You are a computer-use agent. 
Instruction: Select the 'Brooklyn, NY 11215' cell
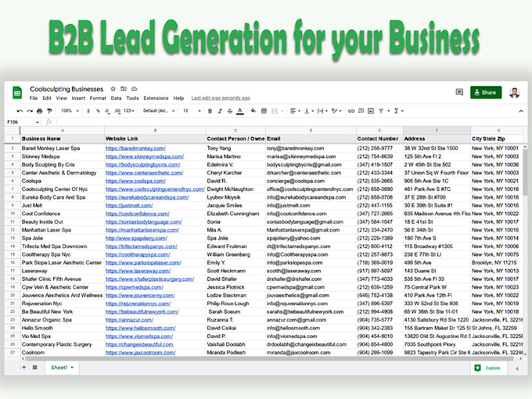point(497,263)
